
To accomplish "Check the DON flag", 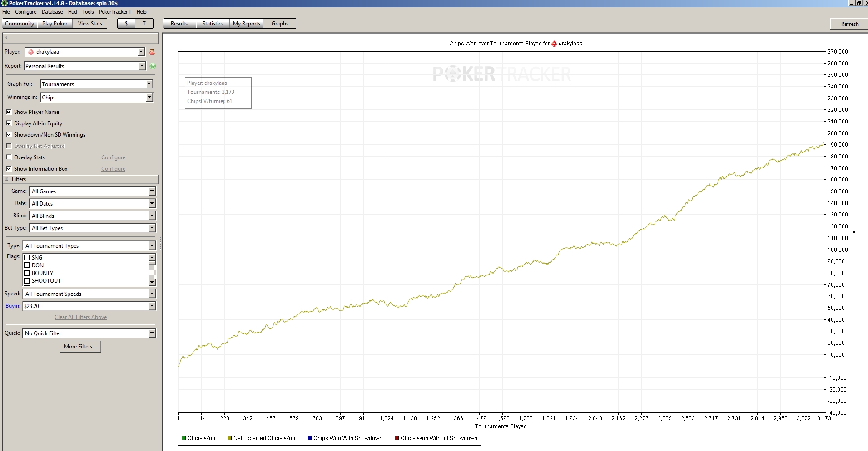I will pyautogui.click(x=26, y=265).
